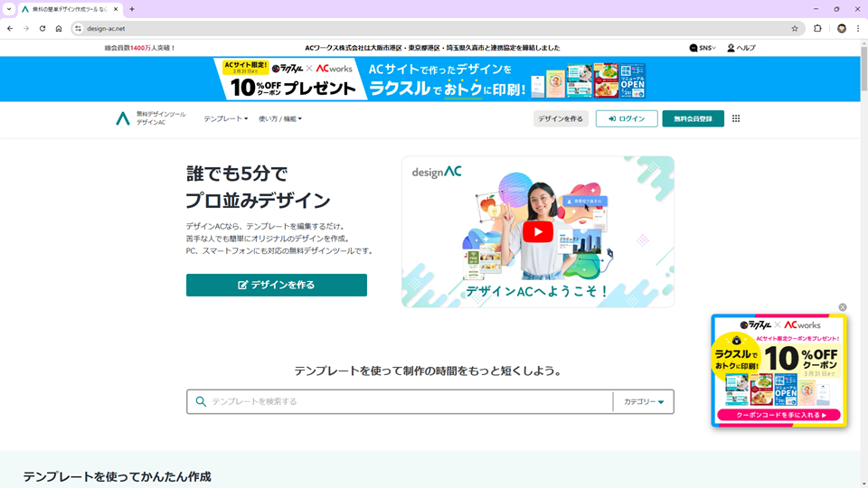Open a new browser tab

point(132,9)
